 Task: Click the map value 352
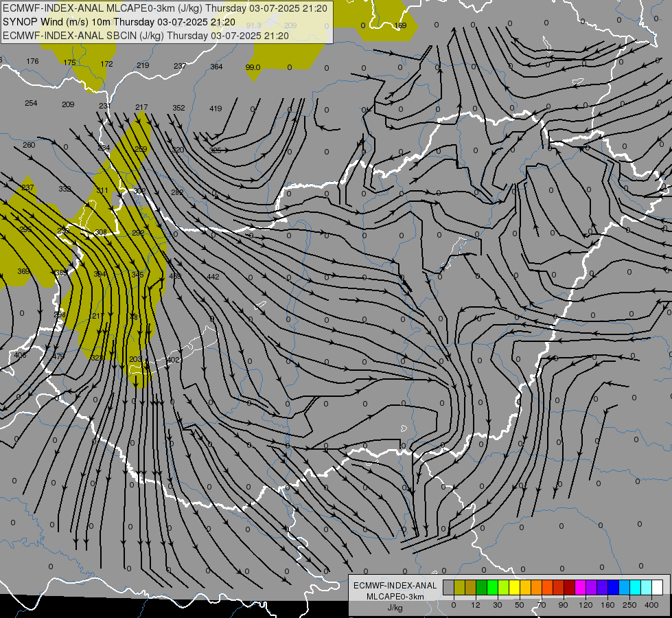tap(178, 108)
